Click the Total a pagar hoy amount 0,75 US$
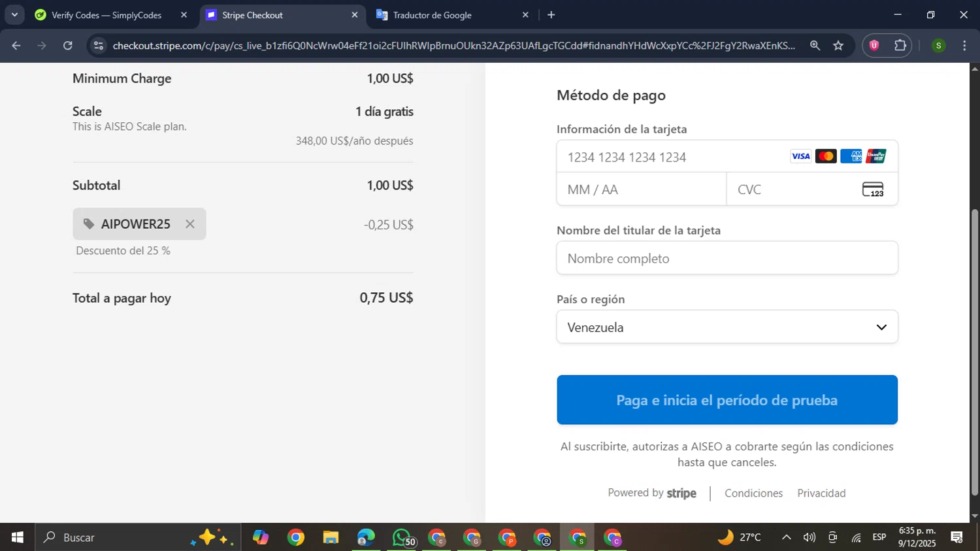This screenshot has width=980, height=551. click(x=386, y=298)
